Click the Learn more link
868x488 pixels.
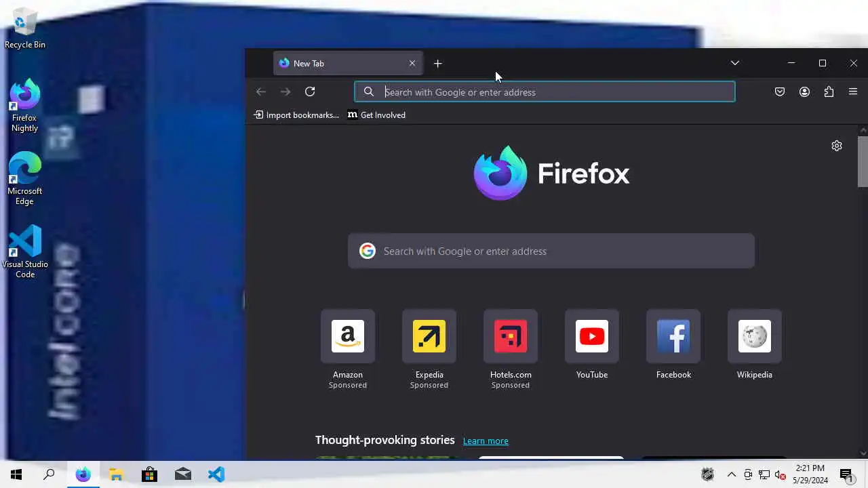486,441
